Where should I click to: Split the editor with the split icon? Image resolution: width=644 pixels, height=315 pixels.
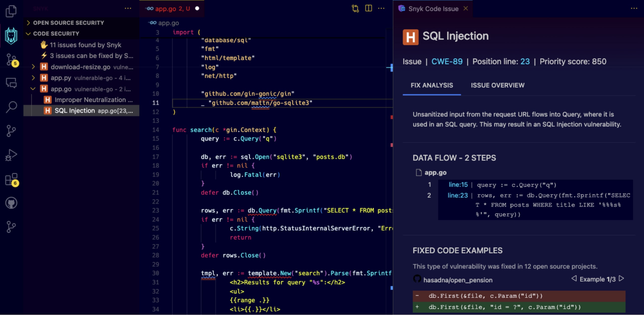[369, 8]
